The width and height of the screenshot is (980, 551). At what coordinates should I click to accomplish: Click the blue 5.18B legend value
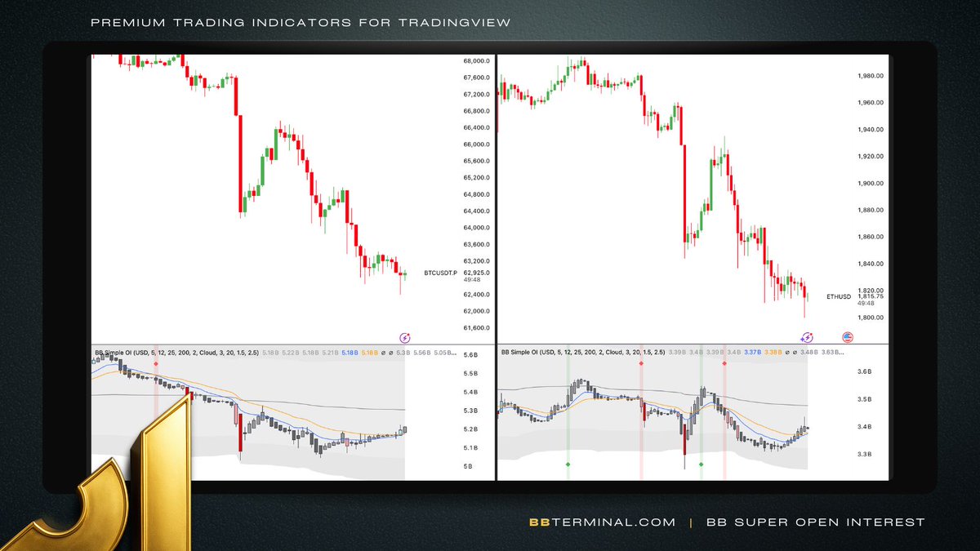point(350,353)
